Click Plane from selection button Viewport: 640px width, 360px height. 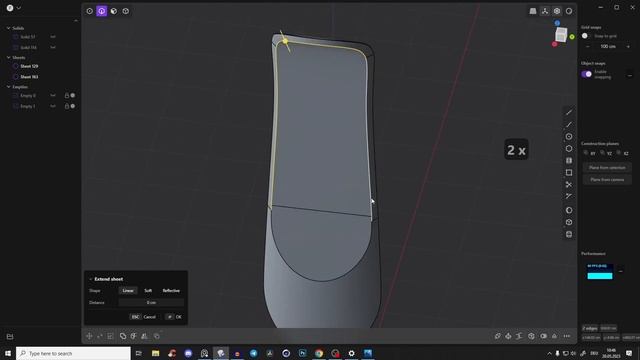coord(607,168)
